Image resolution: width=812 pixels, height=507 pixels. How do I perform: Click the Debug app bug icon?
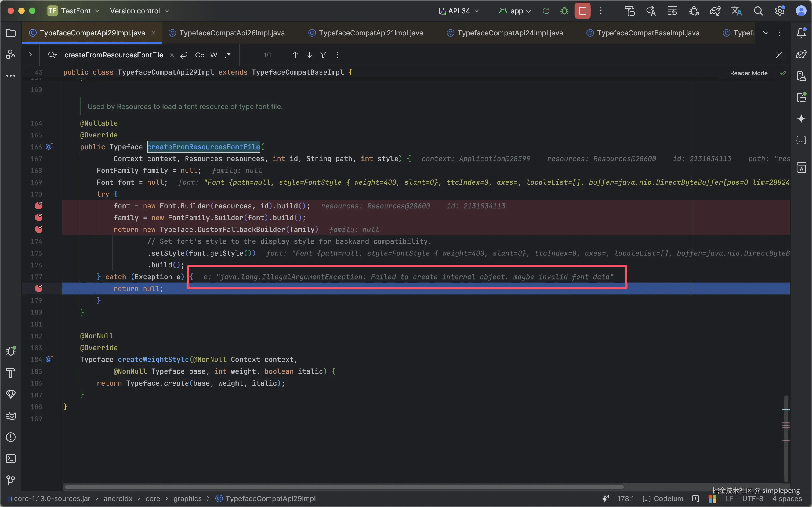(x=564, y=11)
